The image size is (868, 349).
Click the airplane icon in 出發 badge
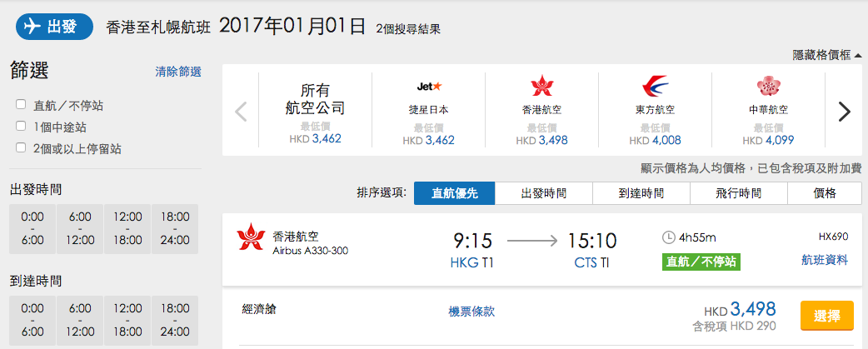[32, 27]
